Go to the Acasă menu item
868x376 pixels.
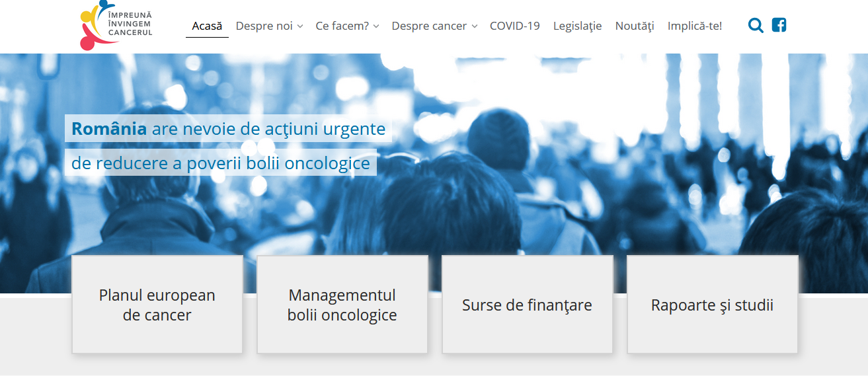[207, 26]
